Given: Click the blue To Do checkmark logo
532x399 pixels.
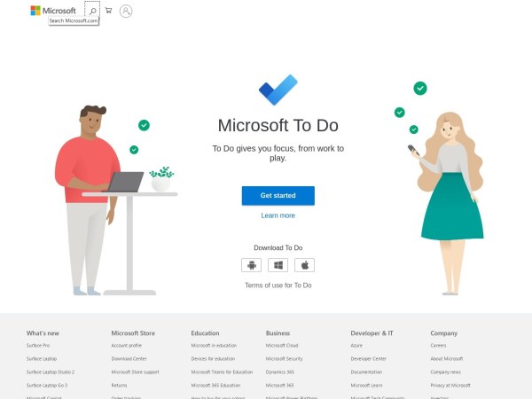Looking at the screenshot, I should point(278,90).
